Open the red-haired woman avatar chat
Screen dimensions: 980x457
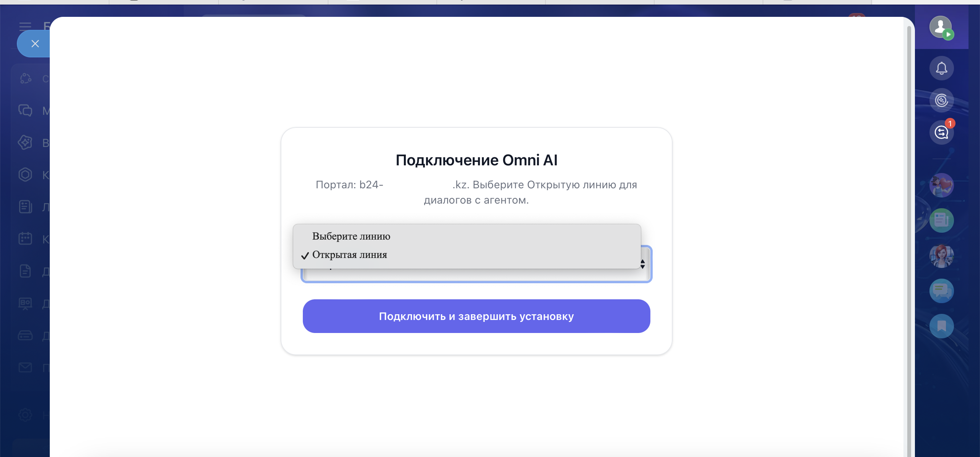pyautogui.click(x=941, y=256)
